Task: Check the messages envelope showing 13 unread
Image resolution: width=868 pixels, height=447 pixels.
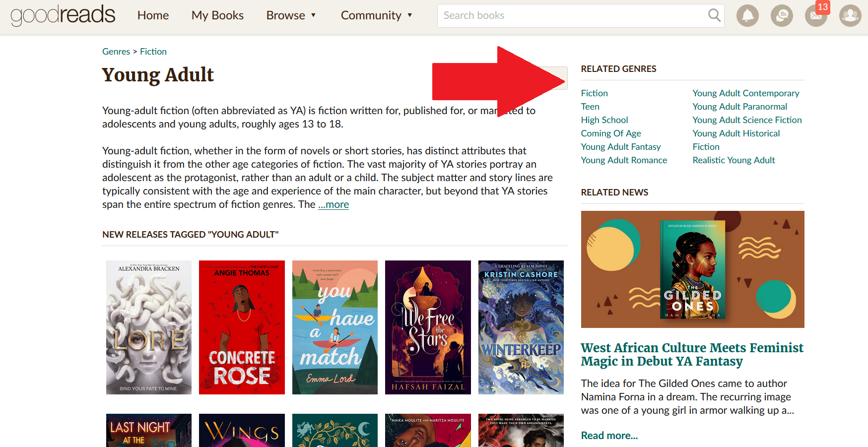Action: [816, 15]
